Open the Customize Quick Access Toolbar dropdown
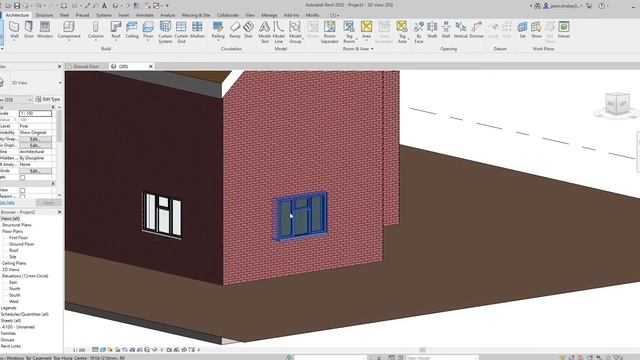This screenshot has height=360, width=640. 167,6
